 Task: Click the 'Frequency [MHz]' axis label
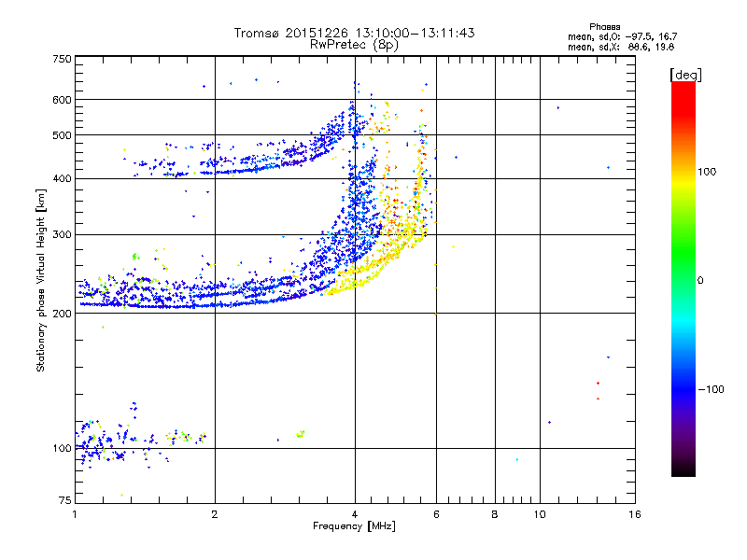click(x=354, y=526)
